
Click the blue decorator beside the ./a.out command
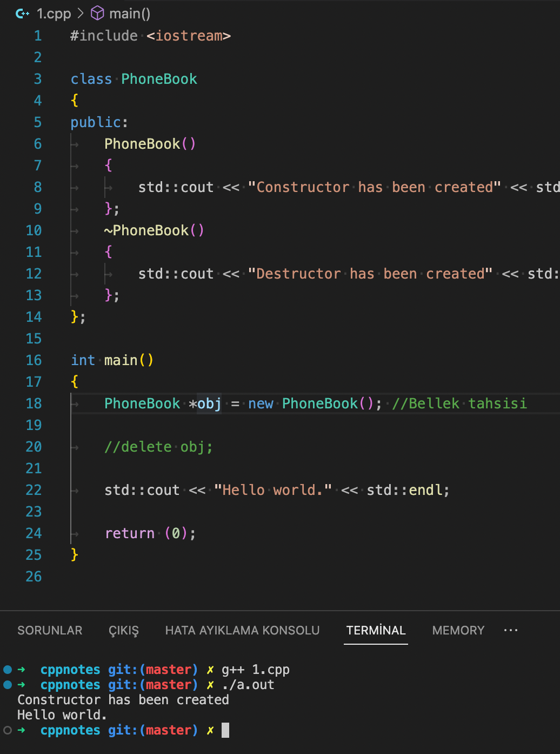(x=6, y=684)
